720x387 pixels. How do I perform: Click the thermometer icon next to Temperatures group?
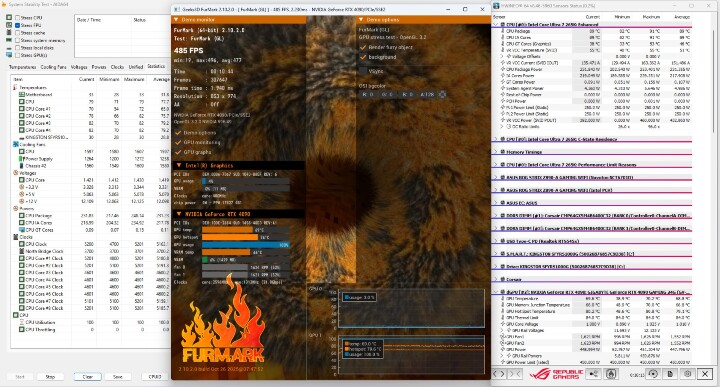pyautogui.click(x=16, y=87)
